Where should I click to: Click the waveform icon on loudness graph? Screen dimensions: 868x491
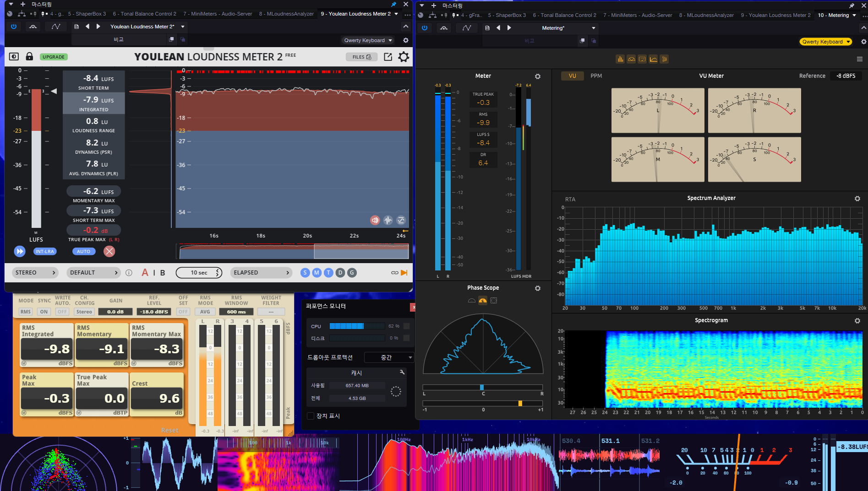tap(388, 220)
